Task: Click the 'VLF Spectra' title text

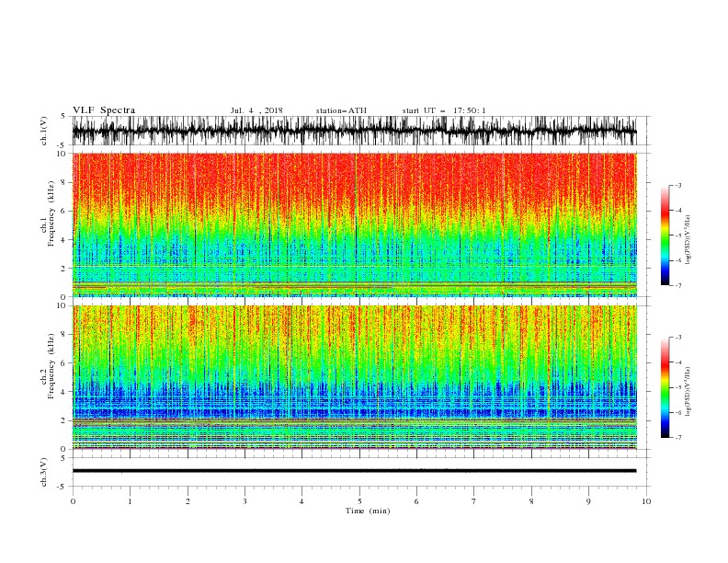Action: point(104,110)
